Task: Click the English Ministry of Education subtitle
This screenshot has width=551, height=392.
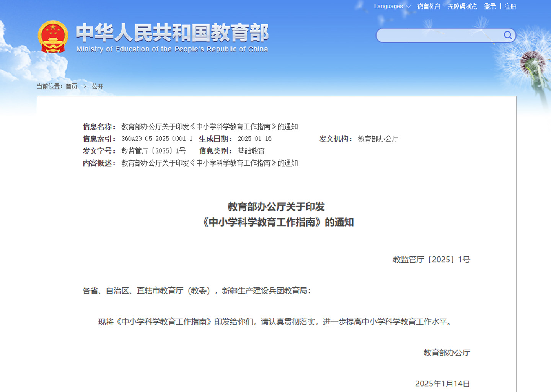Action: (x=172, y=49)
